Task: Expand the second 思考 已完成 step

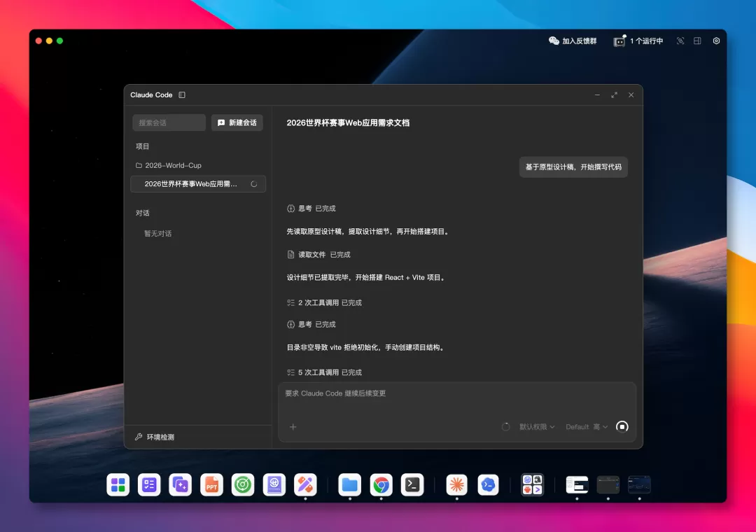Action: click(311, 325)
